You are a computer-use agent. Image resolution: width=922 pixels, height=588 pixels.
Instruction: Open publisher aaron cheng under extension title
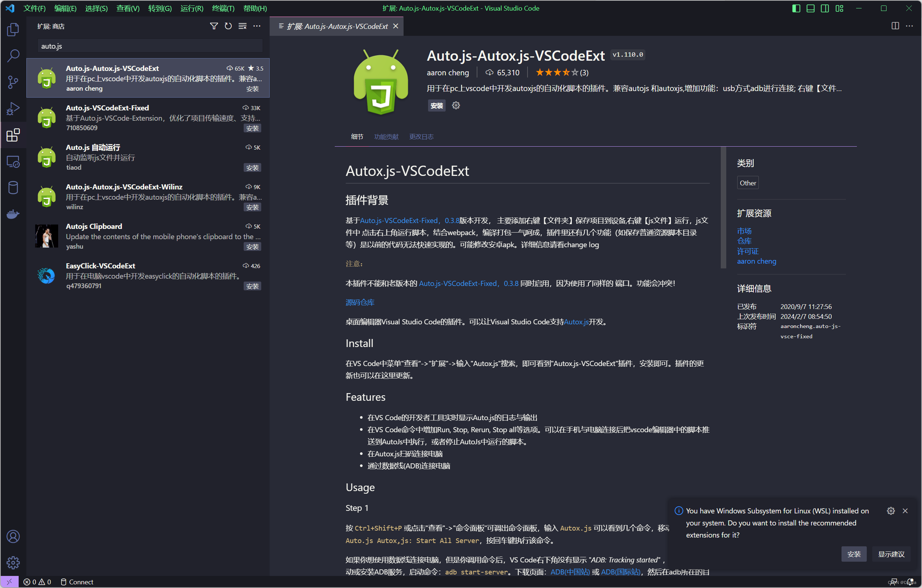(x=447, y=73)
